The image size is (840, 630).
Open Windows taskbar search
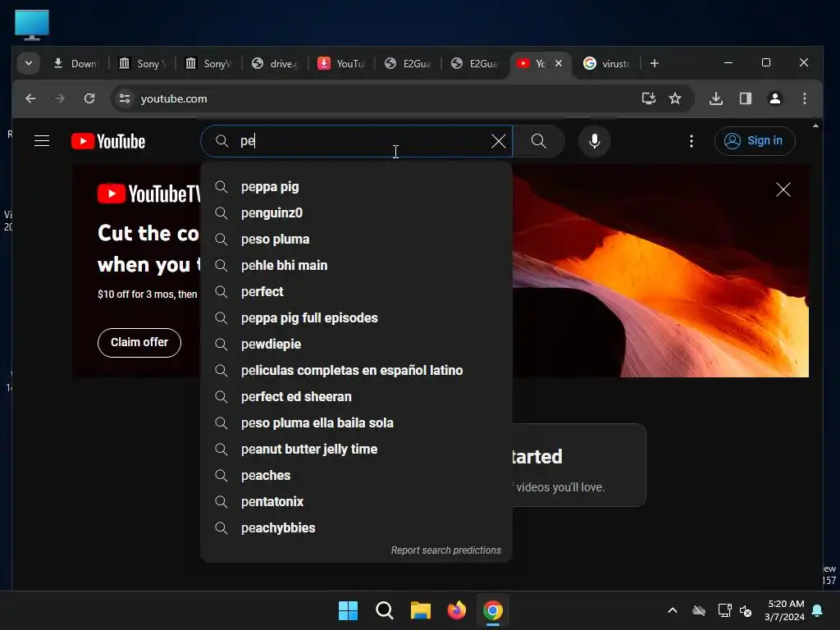click(x=385, y=610)
